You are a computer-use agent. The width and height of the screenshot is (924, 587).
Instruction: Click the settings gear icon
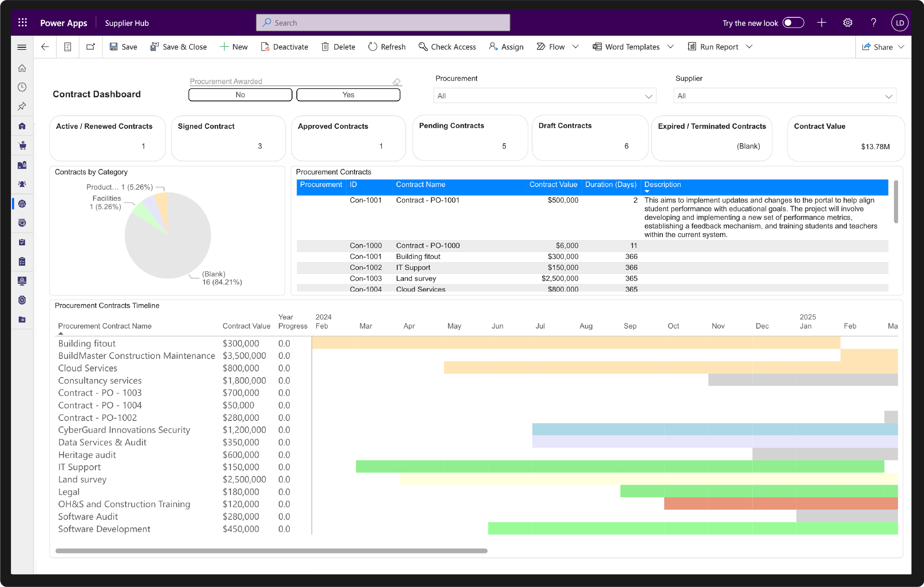pos(847,23)
